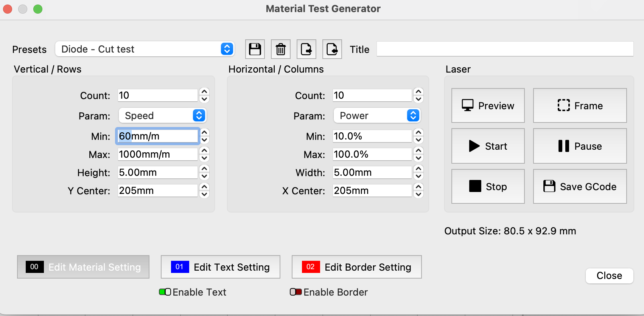The width and height of the screenshot is (644, 316).
Task: Click the Height 5.00mm input field
Action: click(158, 172)
